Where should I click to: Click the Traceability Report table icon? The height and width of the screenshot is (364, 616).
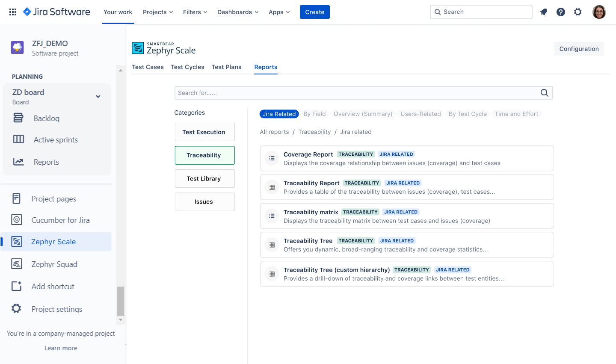272,187
